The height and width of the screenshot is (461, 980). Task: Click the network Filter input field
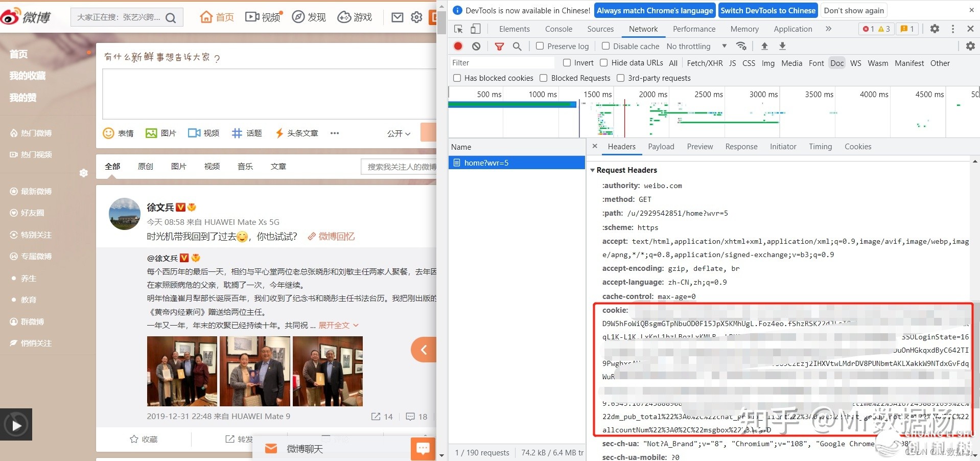click(x=502, y=63)
